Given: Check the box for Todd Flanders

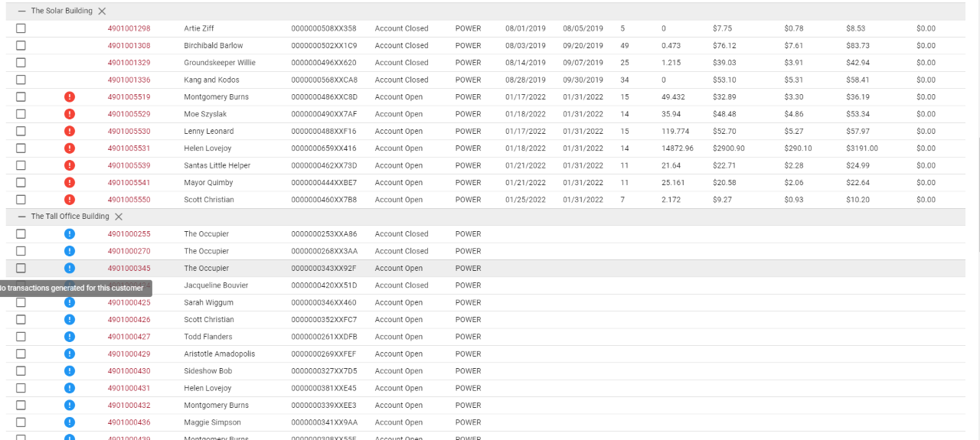Looking at the screenshot, I should click(x=21, y=337).
